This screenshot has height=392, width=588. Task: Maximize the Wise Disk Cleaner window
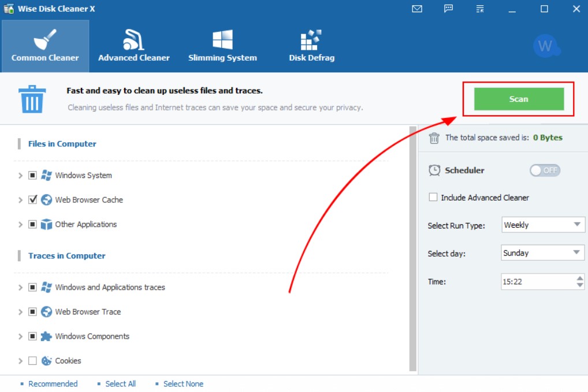click(544, 9)
